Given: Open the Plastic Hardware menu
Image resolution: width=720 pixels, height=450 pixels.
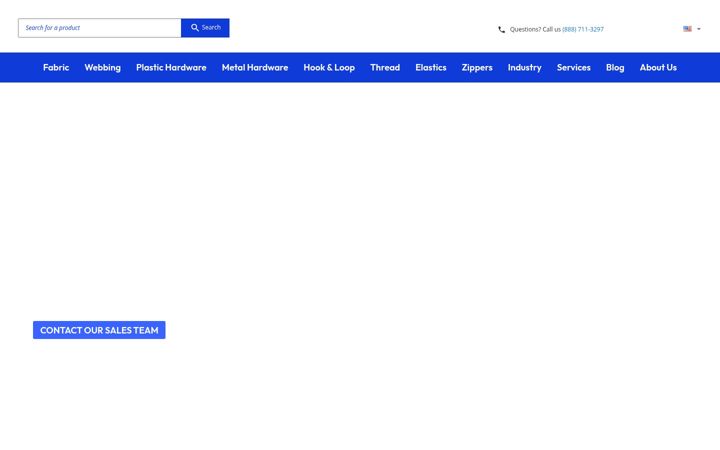Looking at the screenshot, I should (171, 68).
